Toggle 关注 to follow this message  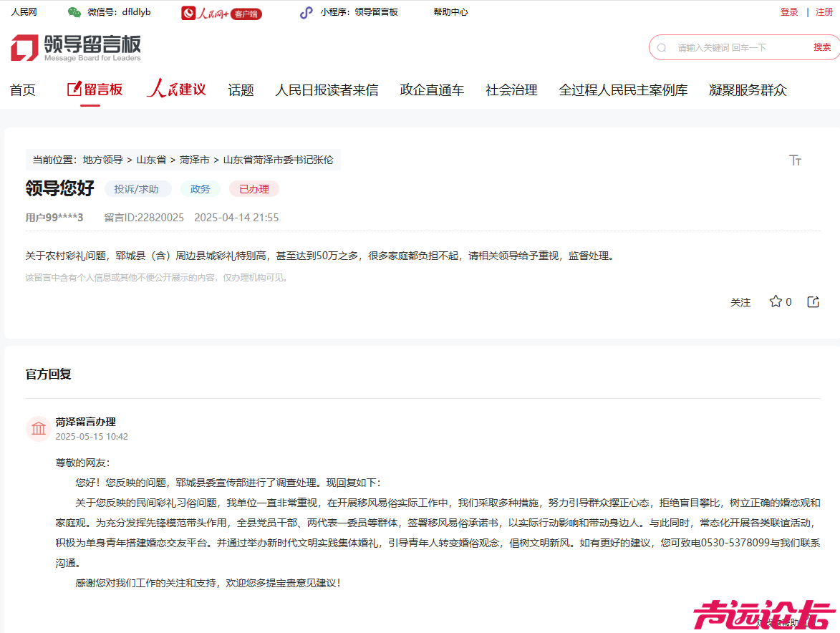[x=740, y=302]
